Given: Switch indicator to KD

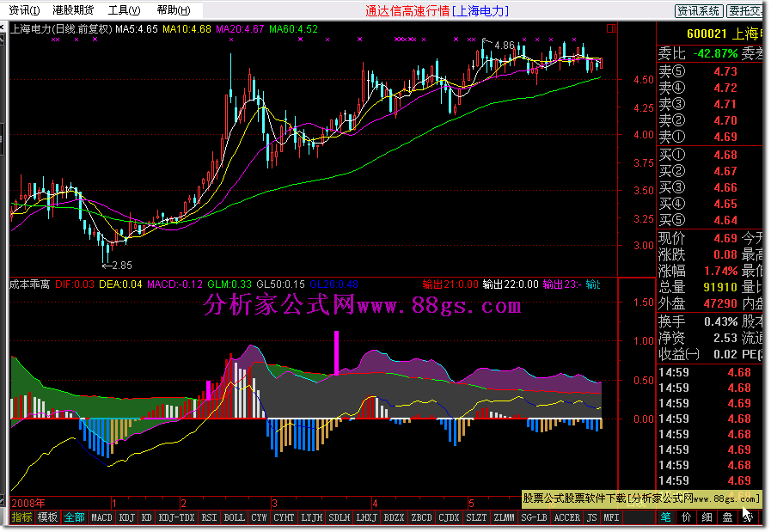Looking at the screenshot, I should (146, 517).
